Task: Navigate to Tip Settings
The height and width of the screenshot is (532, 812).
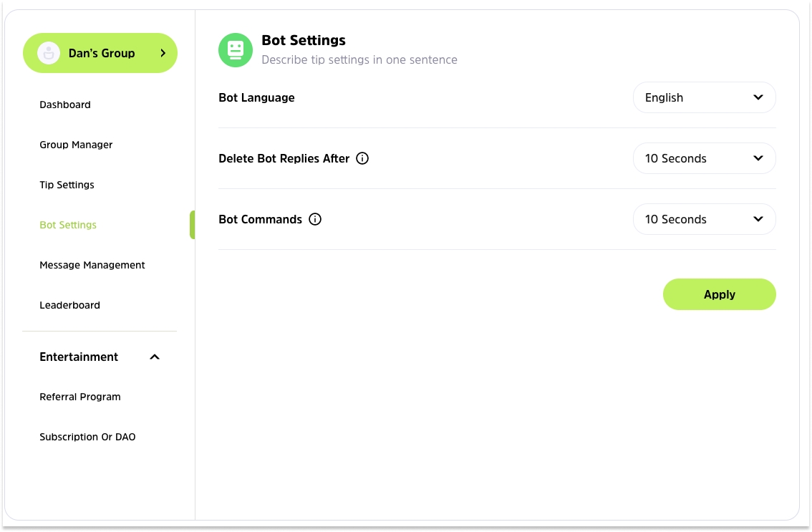Action: click(67, 185)
